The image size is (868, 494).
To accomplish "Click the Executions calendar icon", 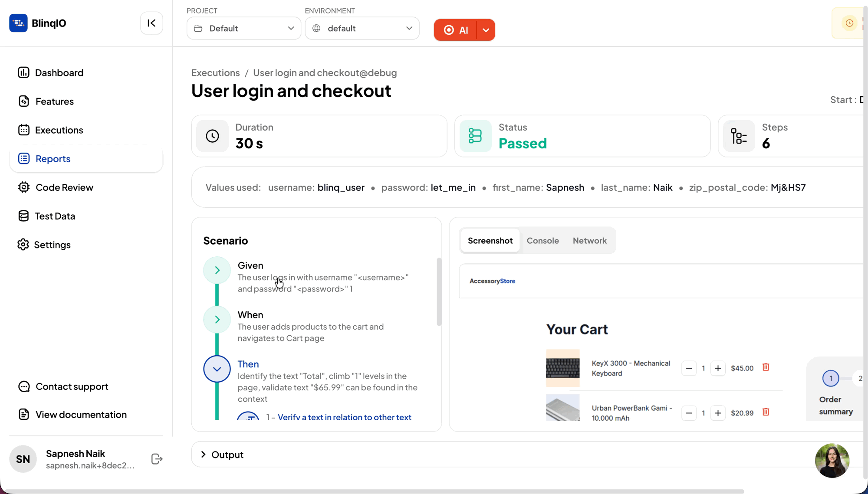I will point(24,130).
